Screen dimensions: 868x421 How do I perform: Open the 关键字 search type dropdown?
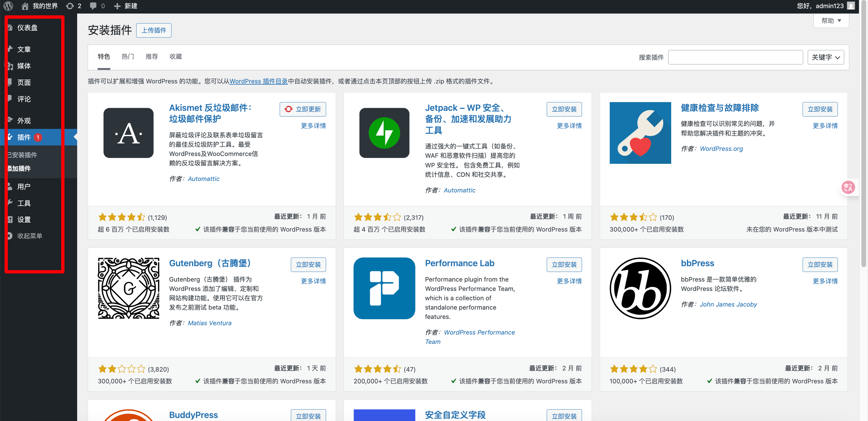click(x=825, y=57)
